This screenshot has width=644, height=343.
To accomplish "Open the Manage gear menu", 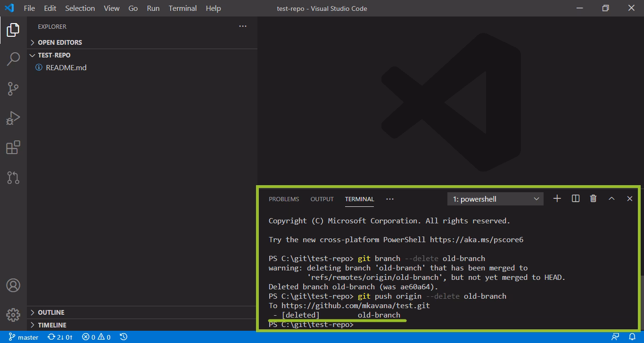I will [x=13, y=315].
